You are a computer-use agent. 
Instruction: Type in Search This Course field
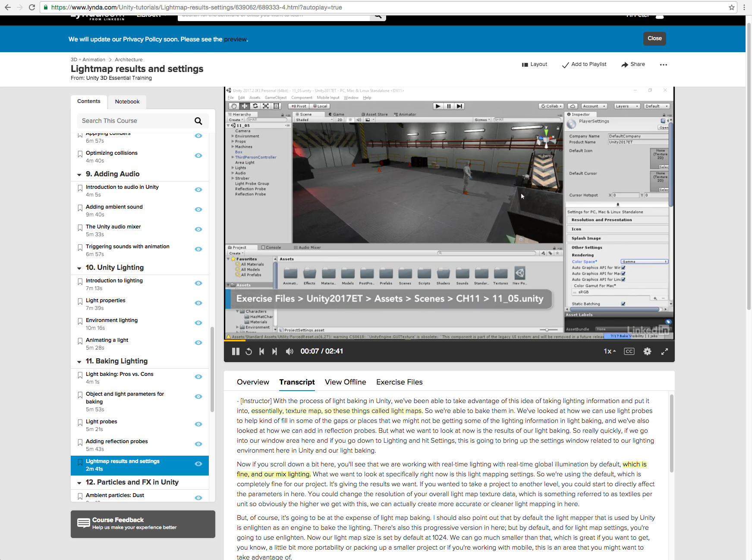click(136, 121)
